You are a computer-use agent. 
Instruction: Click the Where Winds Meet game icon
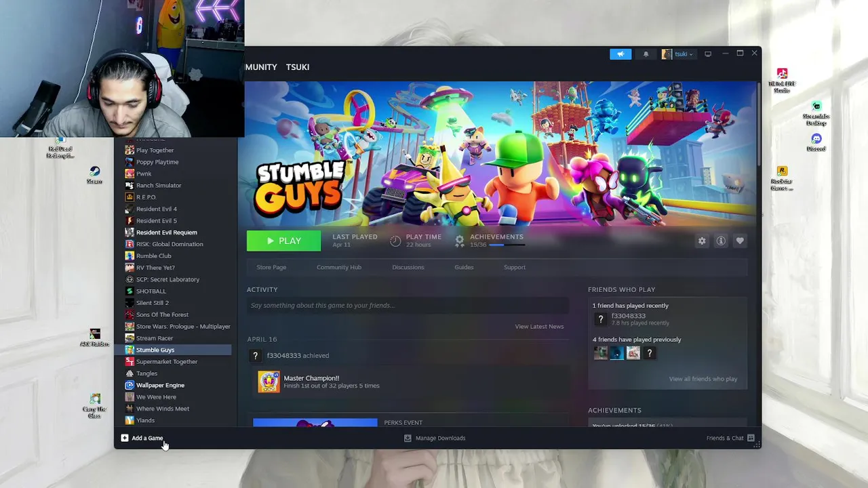tap(130, 409)
